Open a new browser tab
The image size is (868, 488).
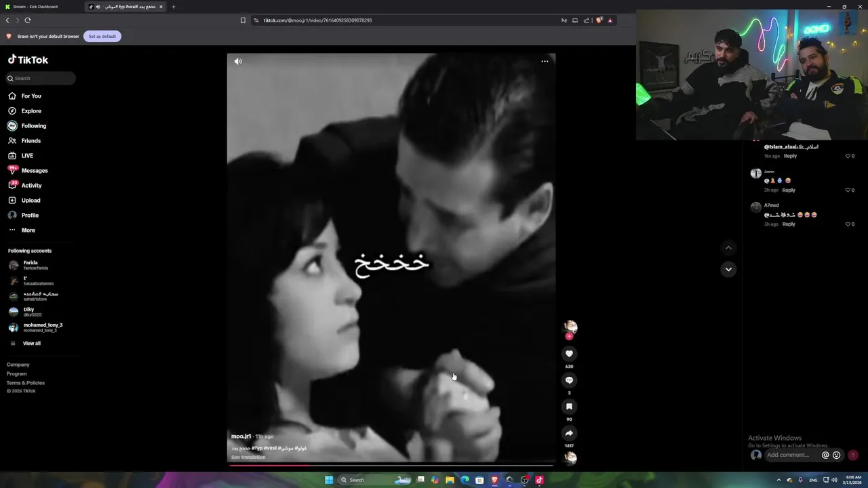(x=173, y=7)
